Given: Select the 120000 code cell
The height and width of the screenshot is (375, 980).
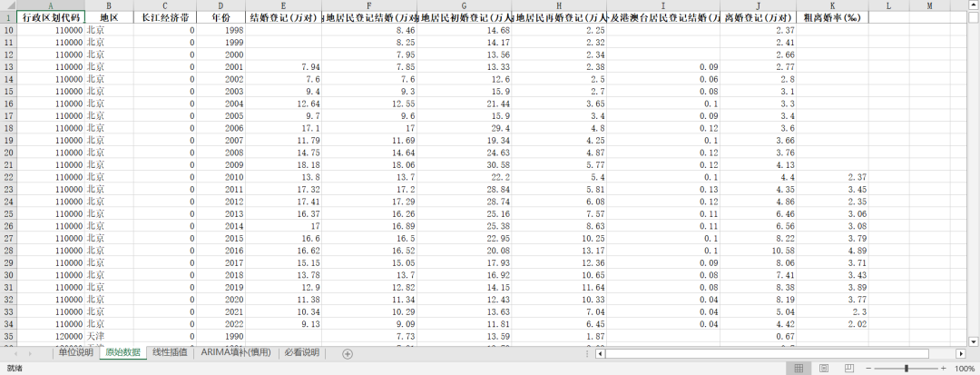Looking at the screenshot, I should (51, 336).
